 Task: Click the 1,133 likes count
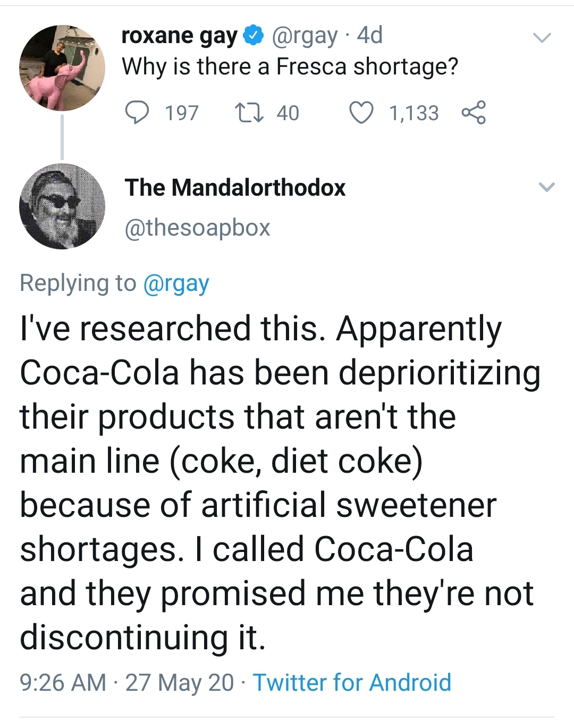pyautogui.click(x=413, y=113)
